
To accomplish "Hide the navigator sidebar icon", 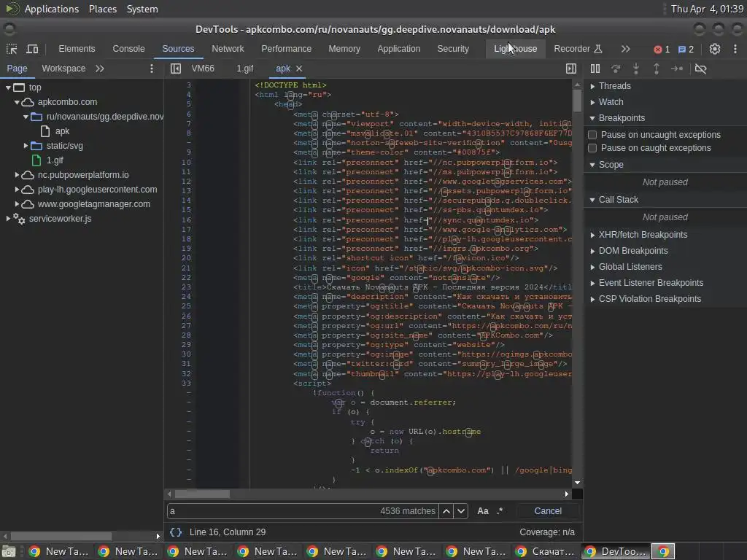I will pos(175,69).
